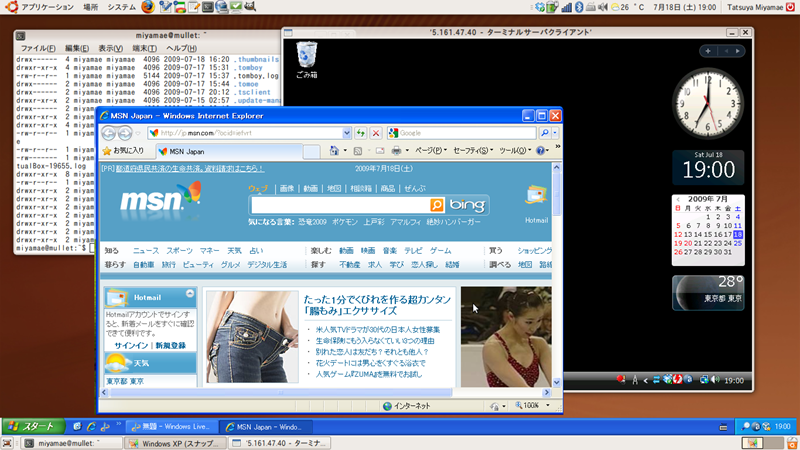The height and width of the screenshot is (450, 800).
Task: Open the Dropbox tray icon in the top panel
Action: point(540,7)
